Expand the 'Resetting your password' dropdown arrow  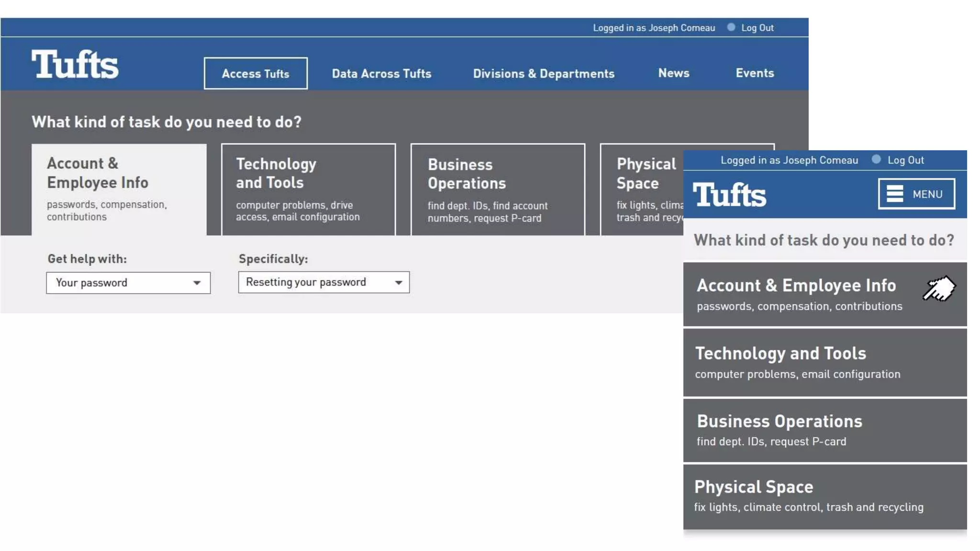398,282
